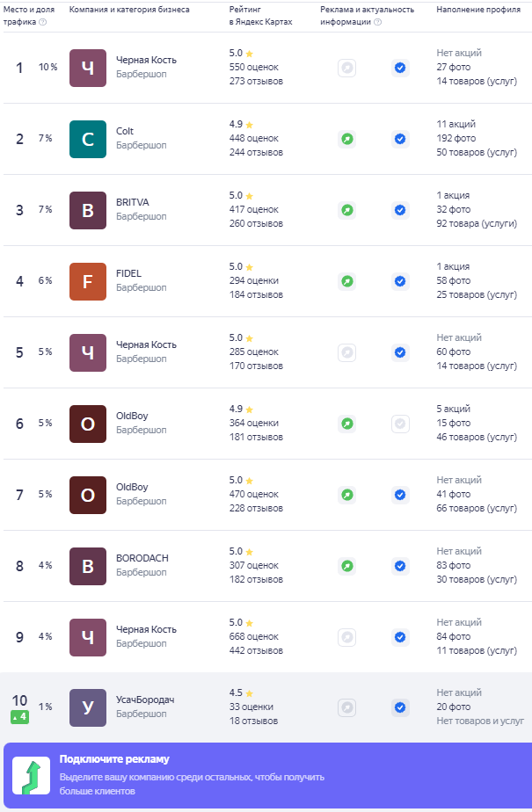Click the help icon beside 'Реклама и актуальность информации'

[x=378, y=22]
